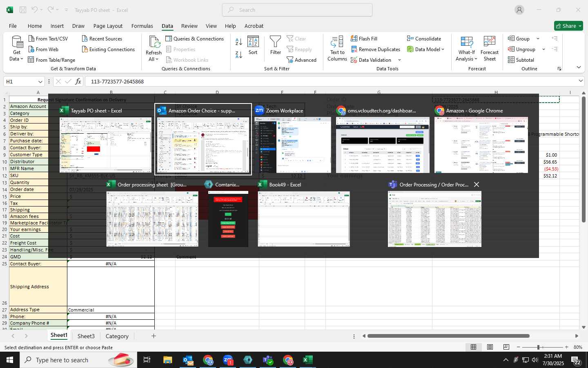588x368 pixels.
Task: Open Existing Connections
Action: [108, 49]
